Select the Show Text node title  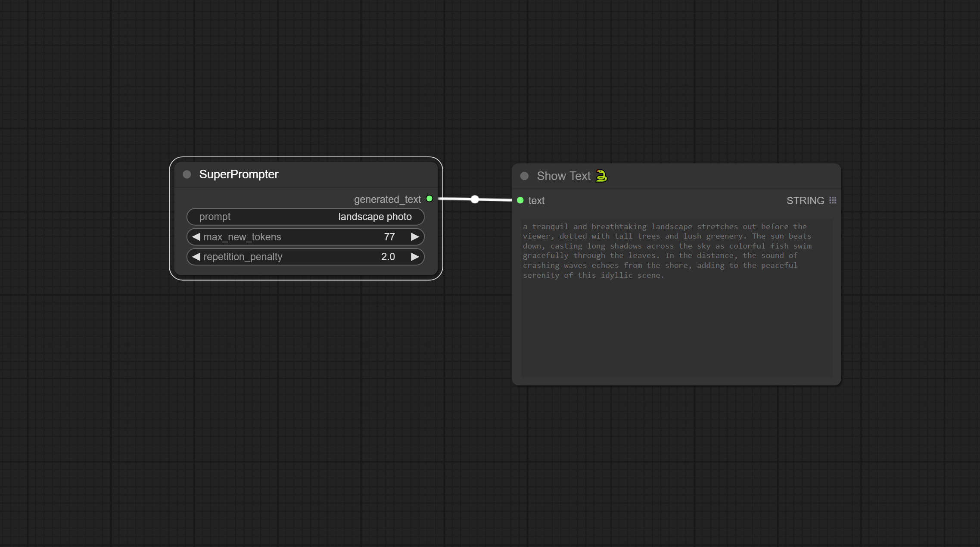pyautogui.click(x=563, y=176)
